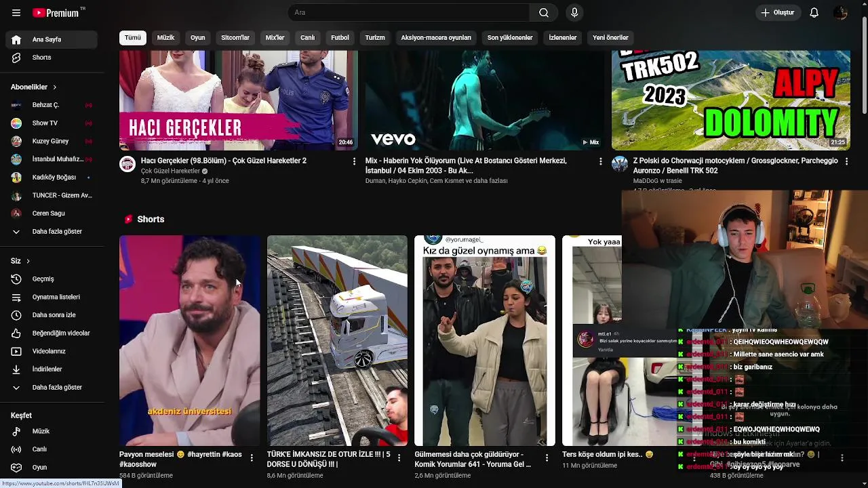This screenshot has width=868, height=488.
Task: Open Kadıköy Boğası channel subscription
Action: click(52, 177)
